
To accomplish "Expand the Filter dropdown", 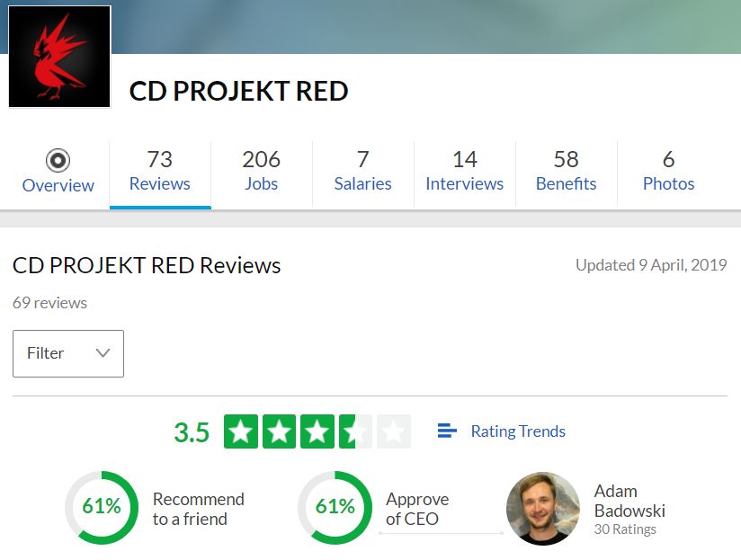I will (x=68, y=353).
